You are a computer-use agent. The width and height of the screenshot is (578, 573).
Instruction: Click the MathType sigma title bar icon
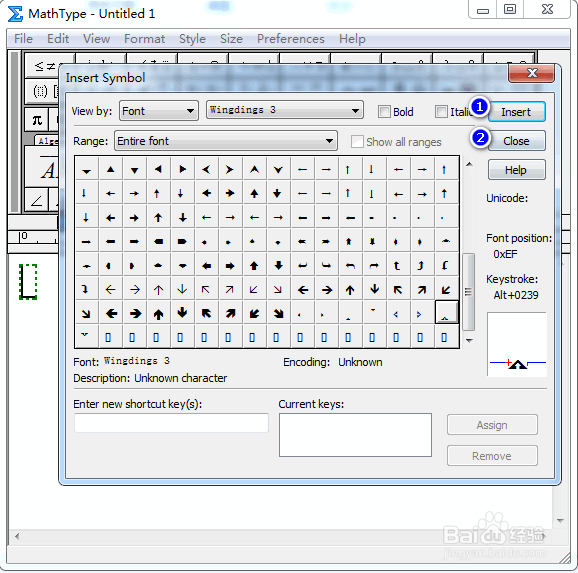click(x=15, y=14)
